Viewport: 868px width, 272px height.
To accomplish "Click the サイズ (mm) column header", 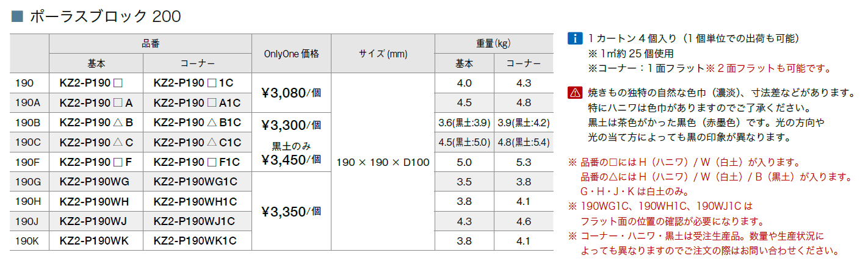I will [383, 54].
